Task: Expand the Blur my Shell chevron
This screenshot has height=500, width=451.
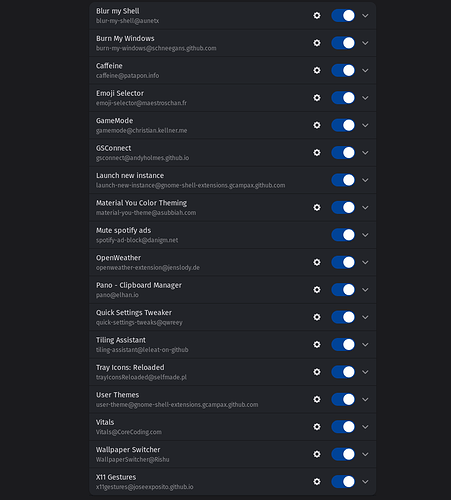Action: [365, 16]
